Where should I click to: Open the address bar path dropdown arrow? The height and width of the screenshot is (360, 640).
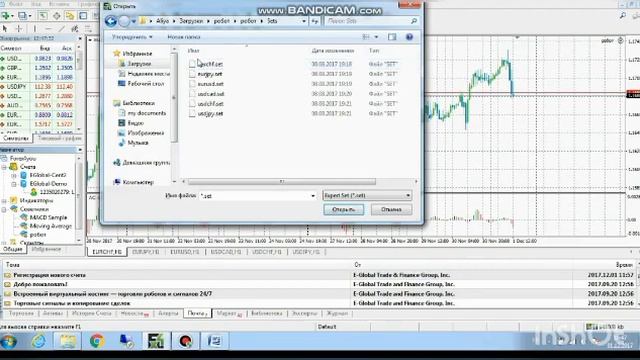pos(304,21)
